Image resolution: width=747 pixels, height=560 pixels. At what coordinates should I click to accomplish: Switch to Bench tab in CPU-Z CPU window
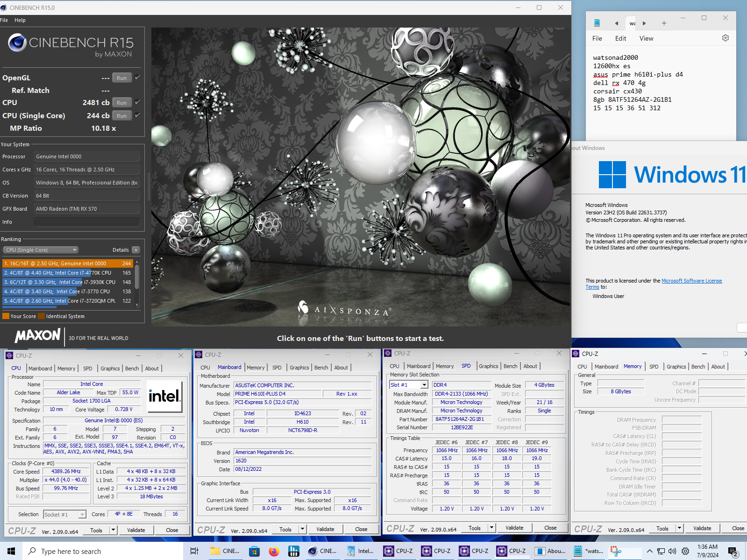(x=132, y=369)
